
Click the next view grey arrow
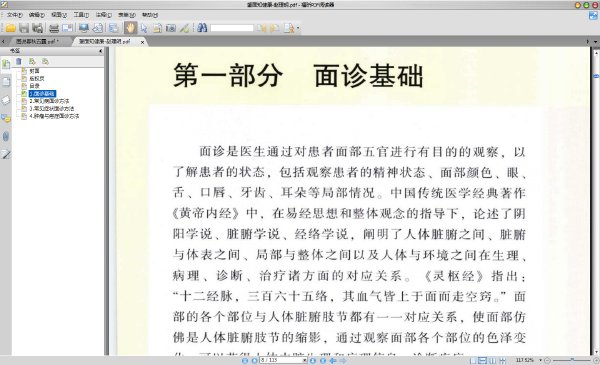(x=343, y=360)
